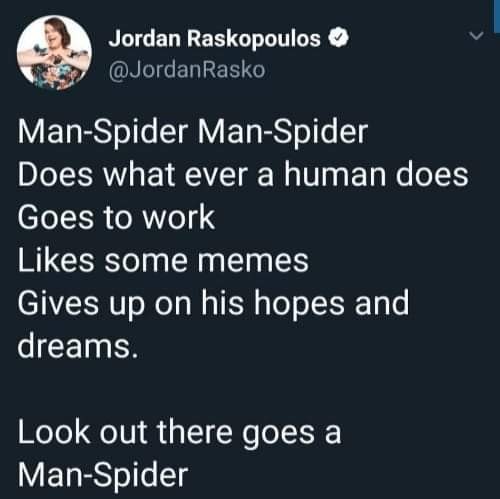Click the blue strip at the top-right edge
Viewport: 500px width, 499px height.
pos(496,16)
